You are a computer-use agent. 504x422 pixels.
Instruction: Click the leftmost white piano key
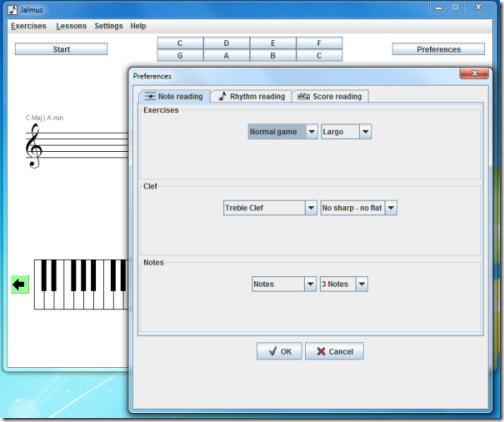39,285
